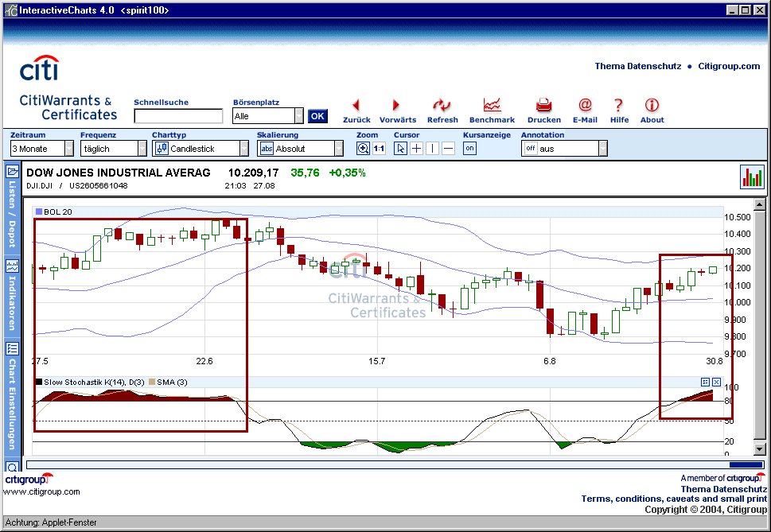Toggle Kursanzeige on button
771x532 pixels.
[469, 148]
